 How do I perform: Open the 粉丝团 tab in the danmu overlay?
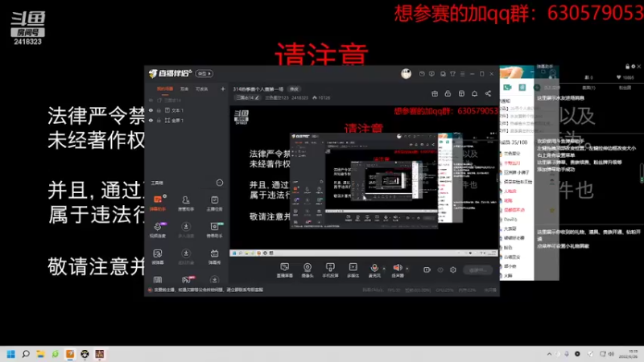pyautogui.click(x=625, y=88)
